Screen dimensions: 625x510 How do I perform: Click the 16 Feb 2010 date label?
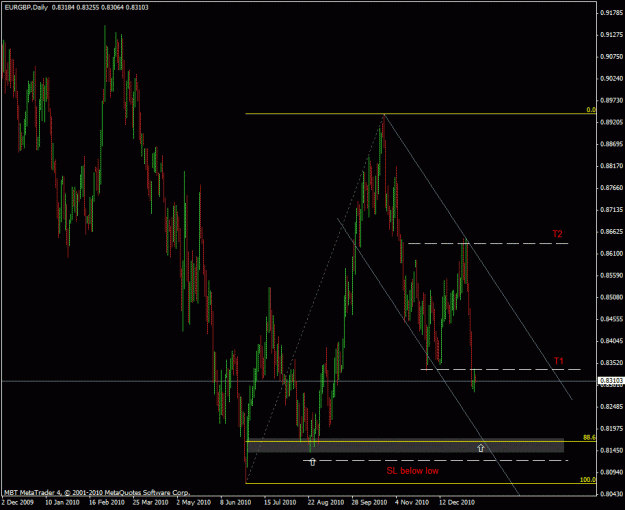tap(106, 502)
